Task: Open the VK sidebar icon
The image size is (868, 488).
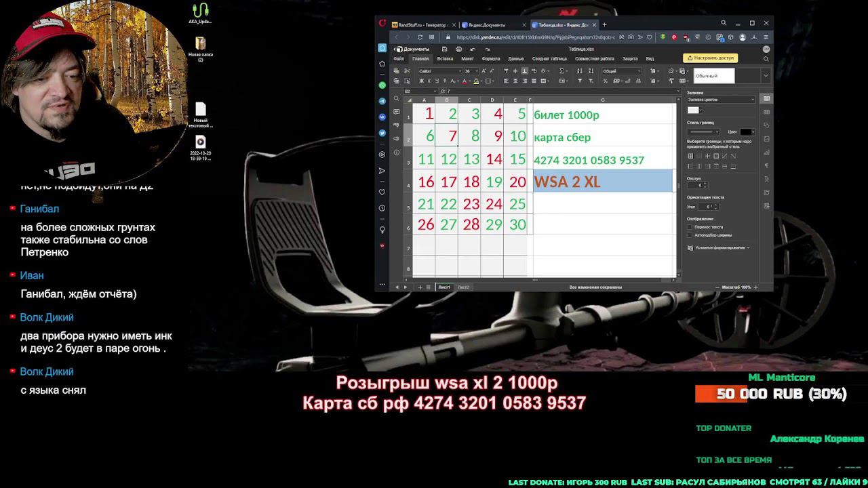Action: point(382,117)
